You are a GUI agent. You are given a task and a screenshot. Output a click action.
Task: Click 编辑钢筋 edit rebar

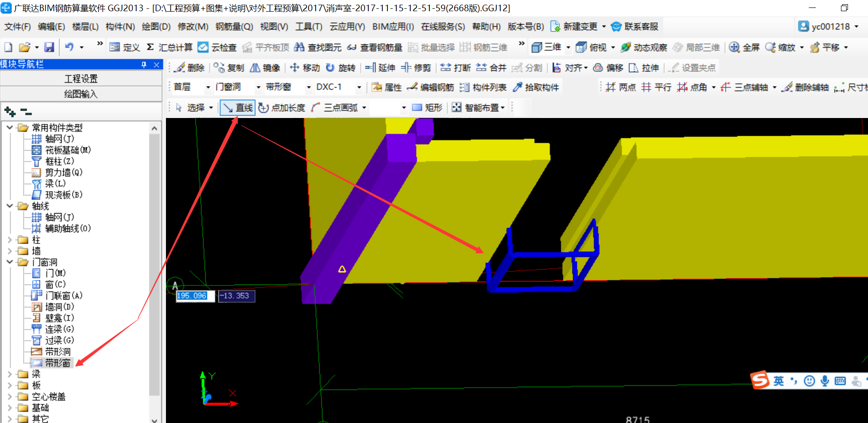coord(430,87)
